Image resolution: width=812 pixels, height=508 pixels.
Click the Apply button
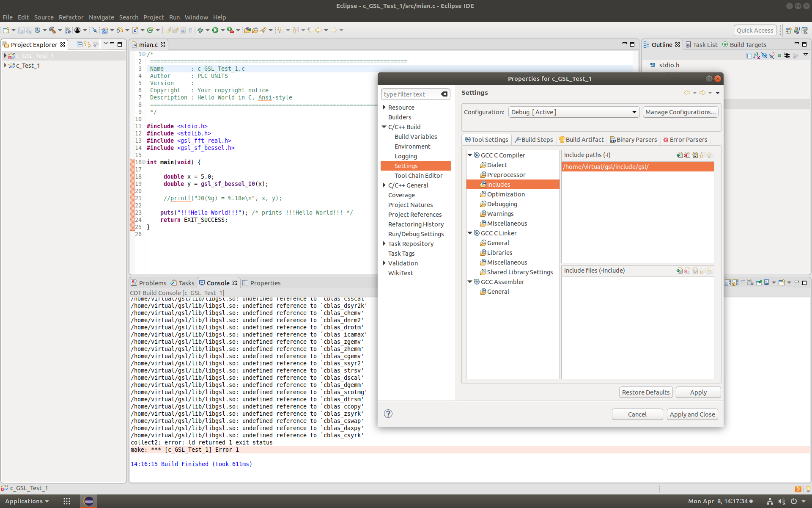(698, 392)
